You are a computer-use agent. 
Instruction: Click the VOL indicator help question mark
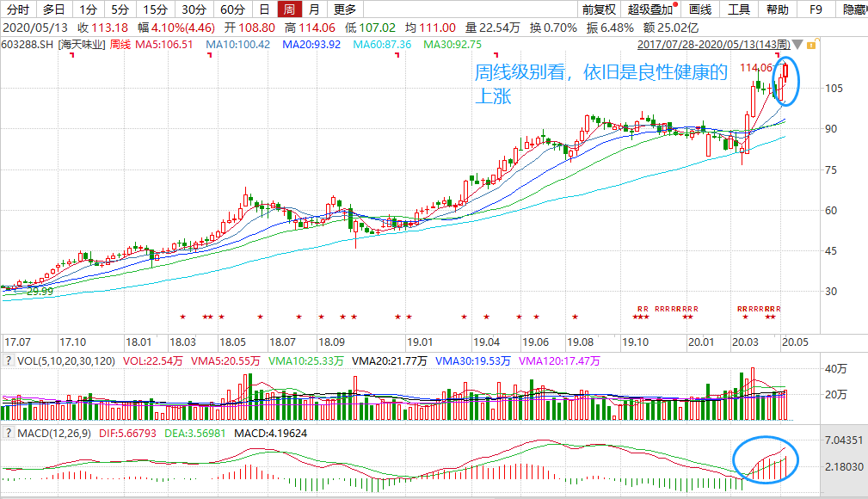[8, 359]
